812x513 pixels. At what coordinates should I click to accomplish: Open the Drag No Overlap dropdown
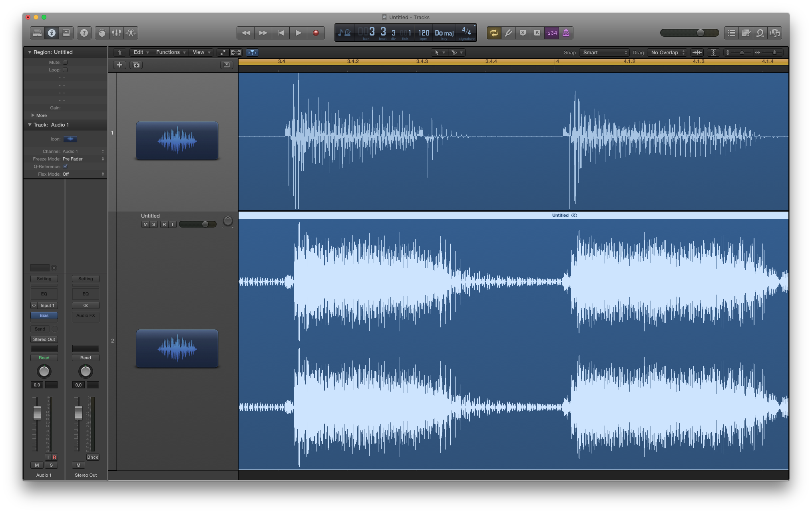tap(667, 53)
